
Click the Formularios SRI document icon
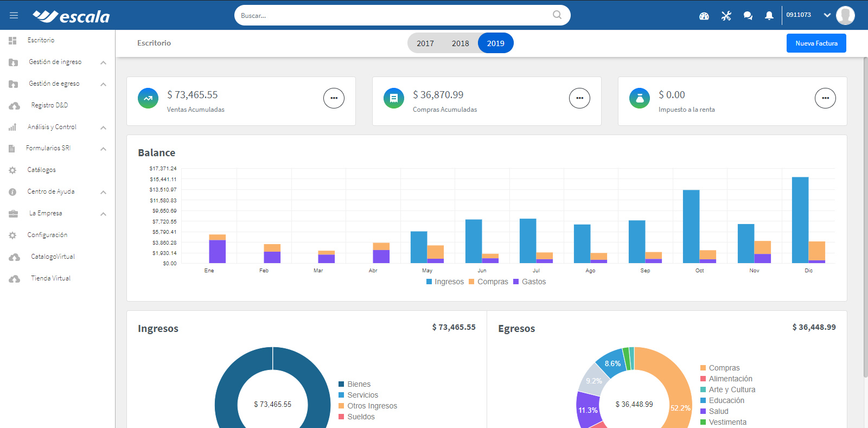click(x=11, y=149)
